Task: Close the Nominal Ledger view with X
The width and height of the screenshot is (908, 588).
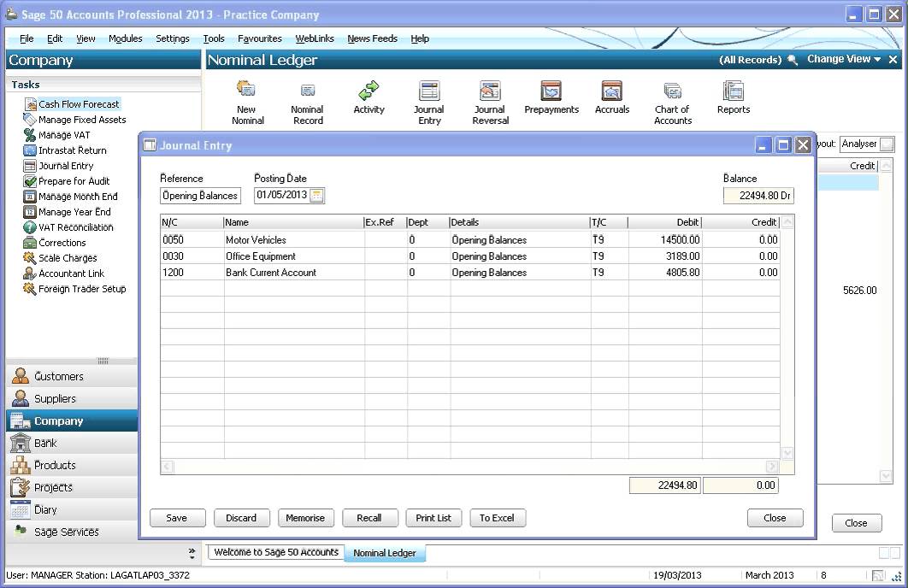Action: 893,59
